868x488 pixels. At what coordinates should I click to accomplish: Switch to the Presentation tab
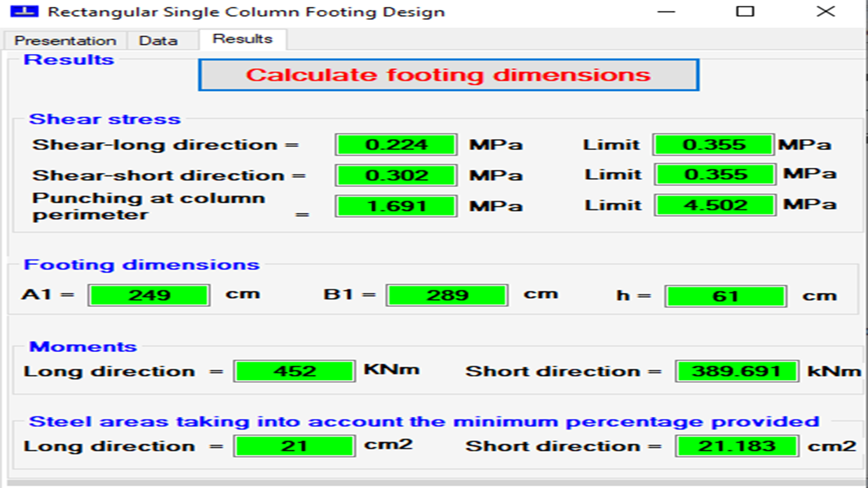(65, 41)
